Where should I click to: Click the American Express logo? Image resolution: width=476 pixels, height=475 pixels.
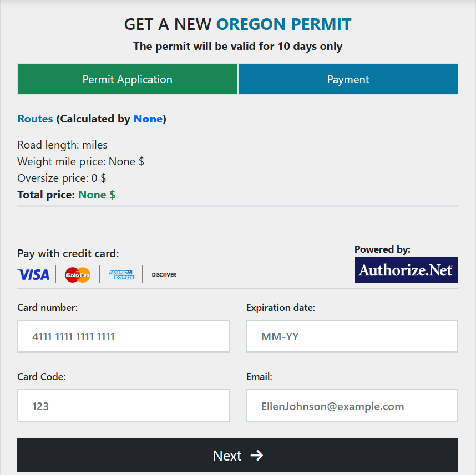coord(121,274)
